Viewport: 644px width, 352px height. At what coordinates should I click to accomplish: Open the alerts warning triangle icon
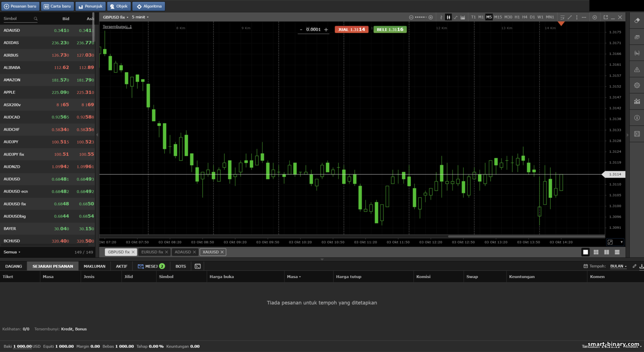coord(637,70)
